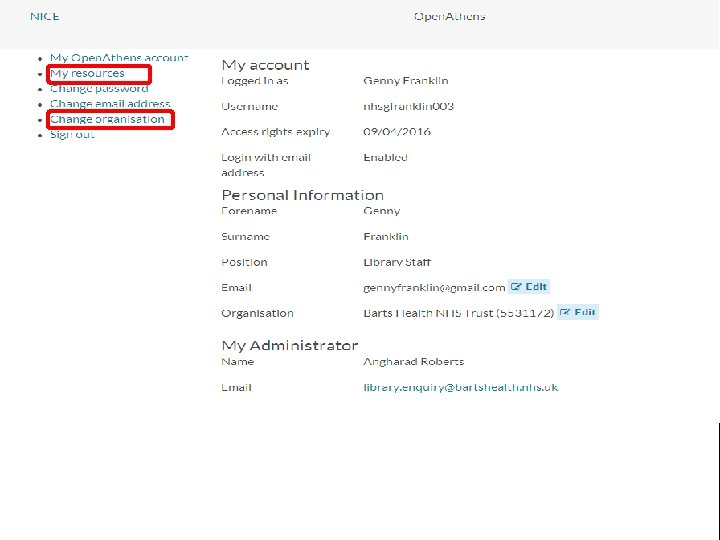Select Barts Health NHS Trust organisation text
The width and height of the screenshot is (720, 540).
(459, 314)
